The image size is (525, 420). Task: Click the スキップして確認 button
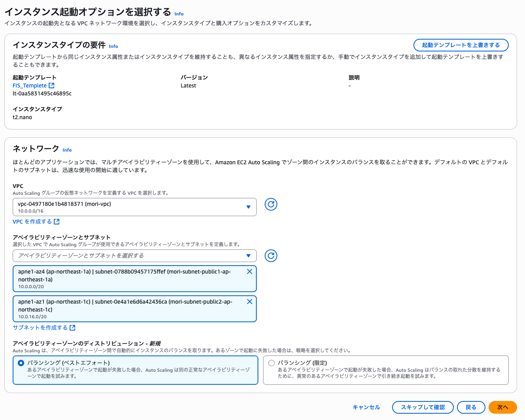click(423, 407)
